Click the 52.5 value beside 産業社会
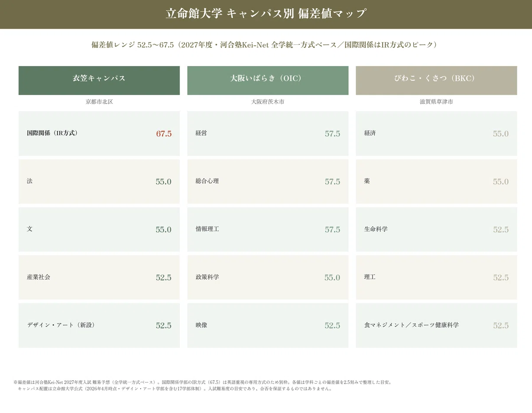This screenshot has width=532, height=413. point(164,277)
